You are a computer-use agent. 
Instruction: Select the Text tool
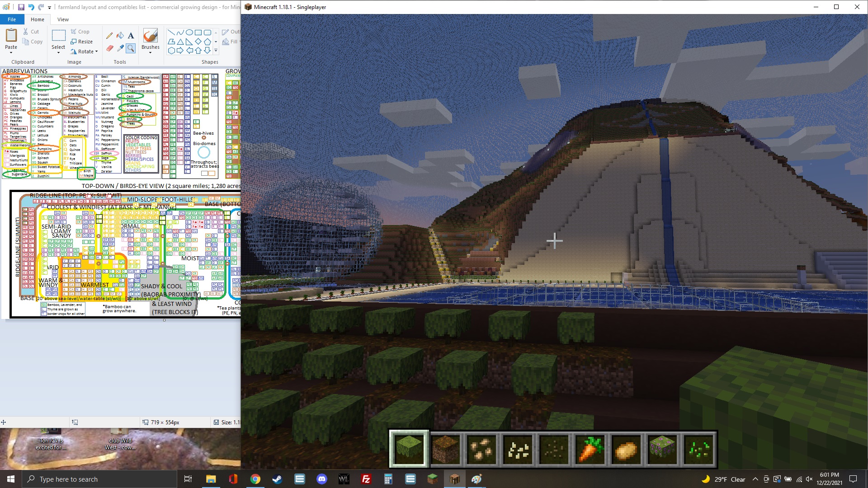coord(131,36)
